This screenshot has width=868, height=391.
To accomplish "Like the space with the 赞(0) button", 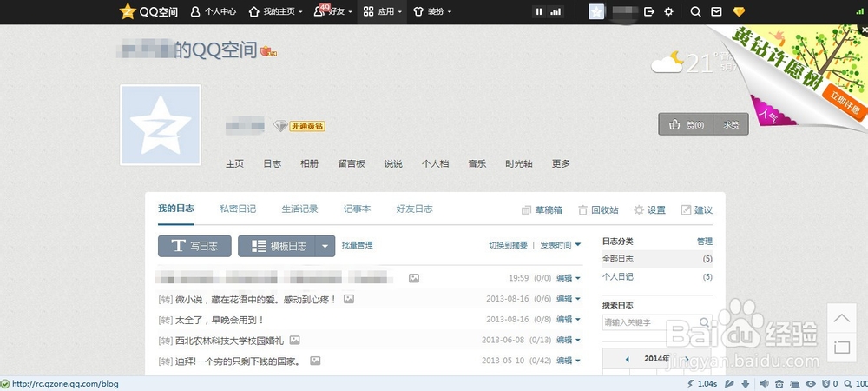I will point(687,124).
